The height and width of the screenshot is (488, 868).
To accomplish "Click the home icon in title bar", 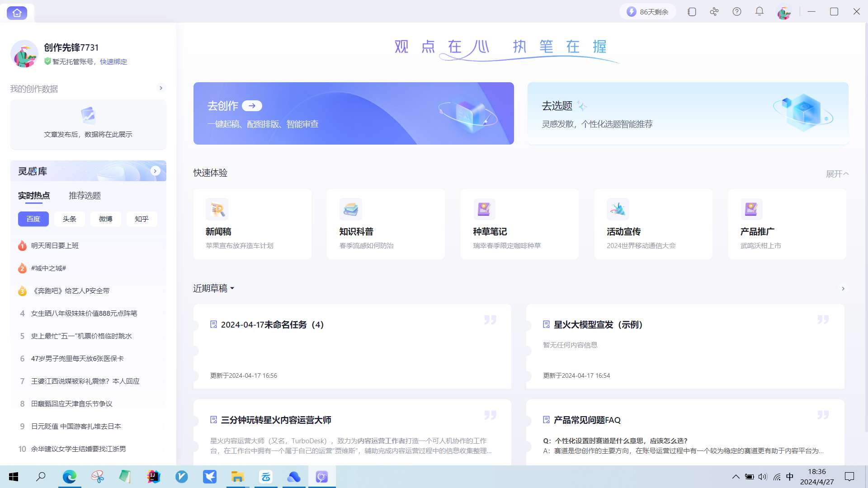I will coord(17,13).
